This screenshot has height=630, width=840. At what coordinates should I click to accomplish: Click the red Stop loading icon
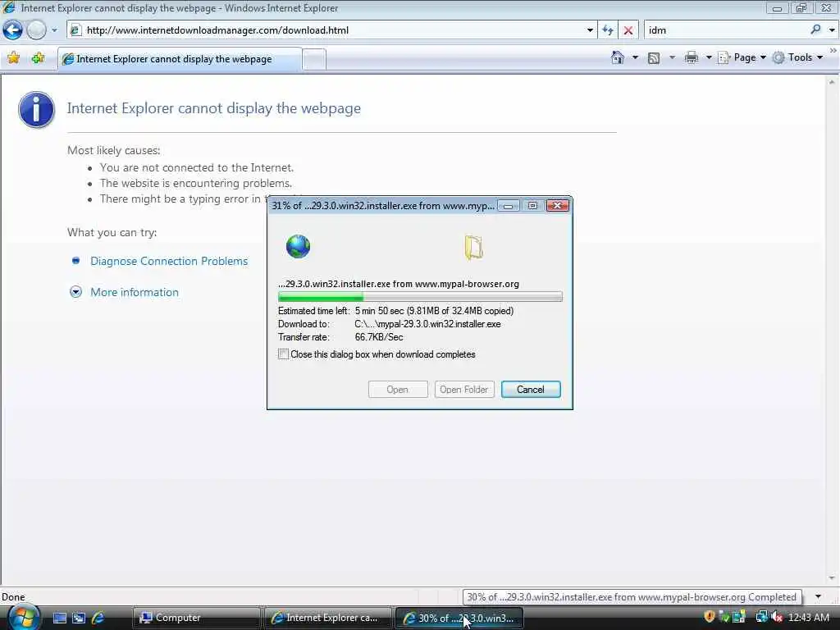pyautogui.click(x=628, y=30)
